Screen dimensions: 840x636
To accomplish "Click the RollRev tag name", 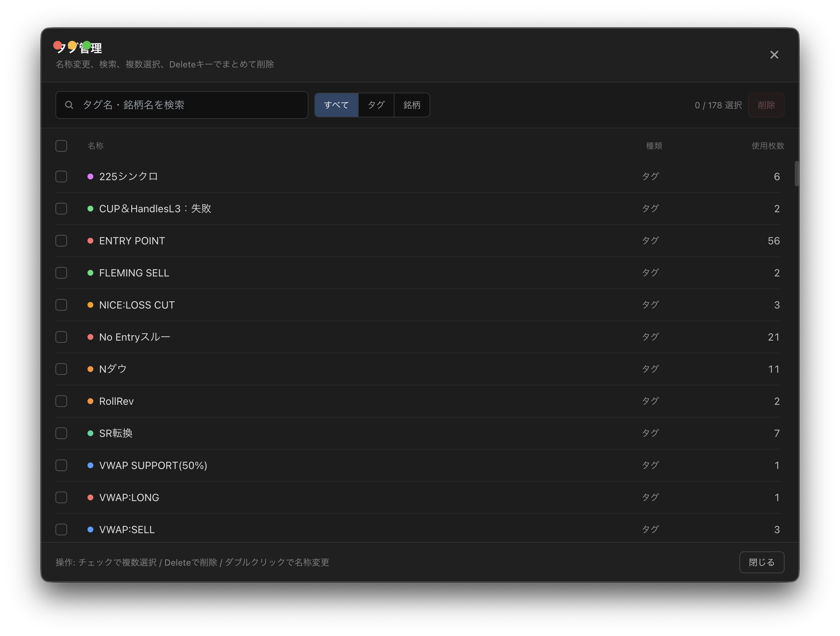I will (116, 401).
